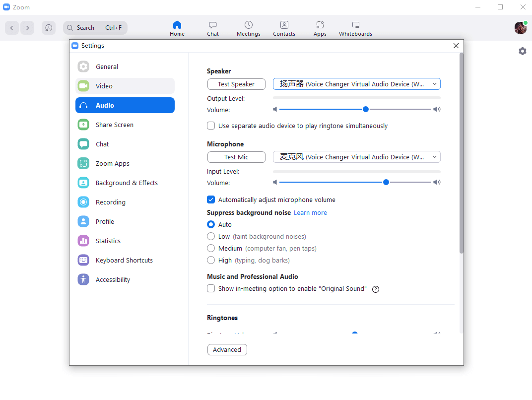This screenshot has height=400, width=532.
Task: Tick Show in-meeting Original Sound option
Action: coord(211,289)
